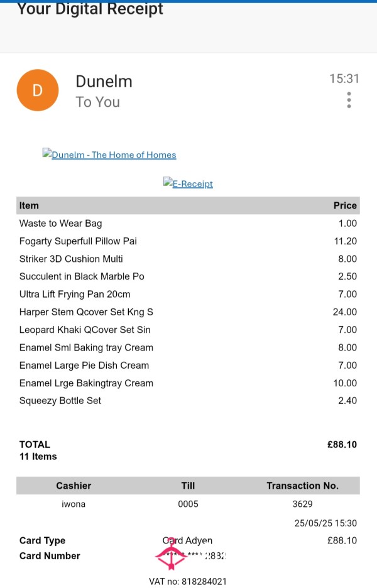
Task: Select the TOTAL £88.10 amount
Action: pos(342,445)
